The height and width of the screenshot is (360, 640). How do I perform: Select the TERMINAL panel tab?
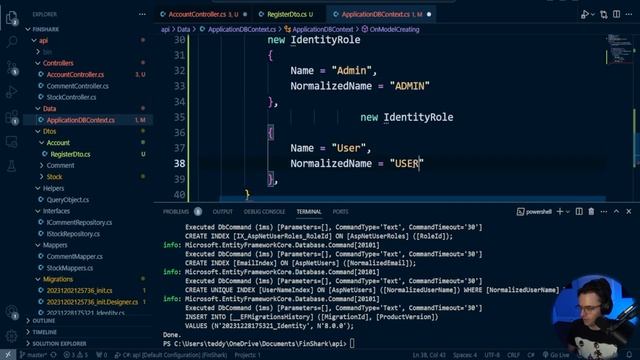click(x=309, y=211)
